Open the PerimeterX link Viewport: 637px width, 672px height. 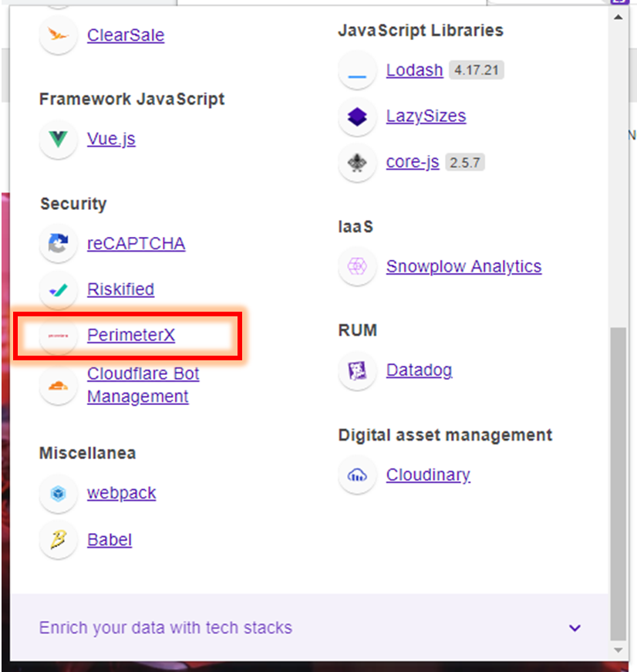pos(131,335)
